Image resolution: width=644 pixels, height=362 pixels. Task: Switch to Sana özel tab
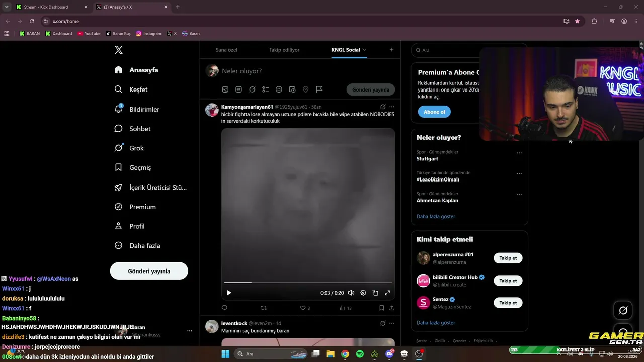[226, 50]
